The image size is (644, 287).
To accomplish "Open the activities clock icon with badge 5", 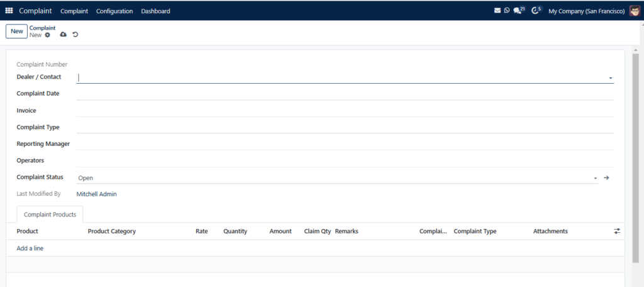I will point(536,10).
